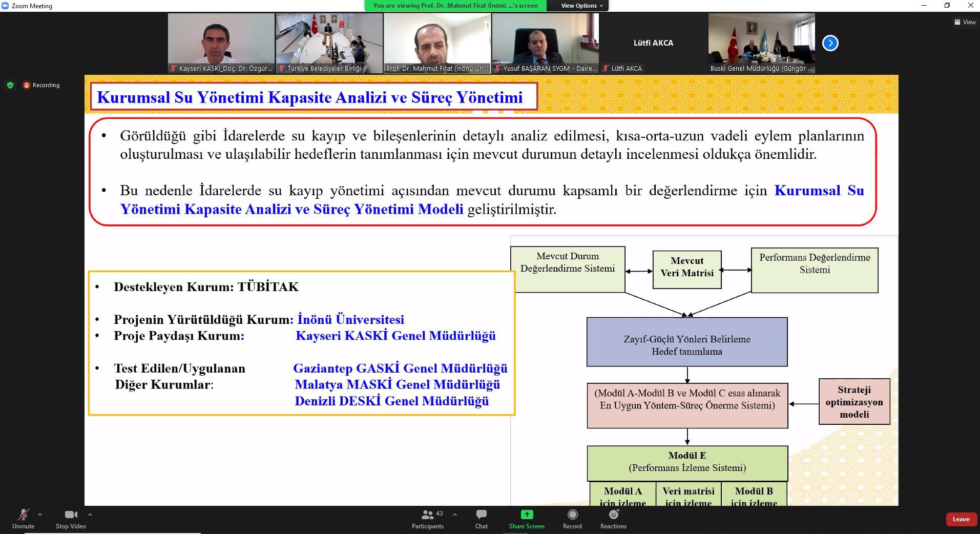
Task: Open the Participants panel
Action: pos(428,519)
